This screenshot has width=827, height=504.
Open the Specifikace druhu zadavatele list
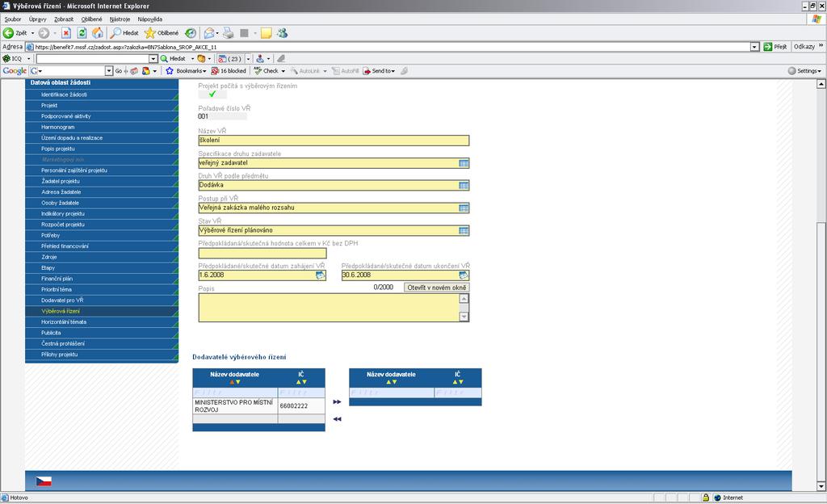(x=464, y=163)
